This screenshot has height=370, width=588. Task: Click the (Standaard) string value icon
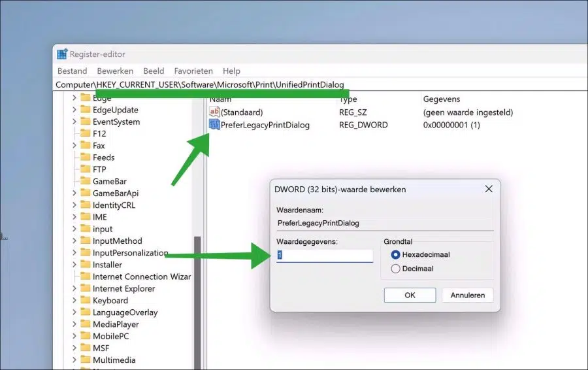point(214,112)
